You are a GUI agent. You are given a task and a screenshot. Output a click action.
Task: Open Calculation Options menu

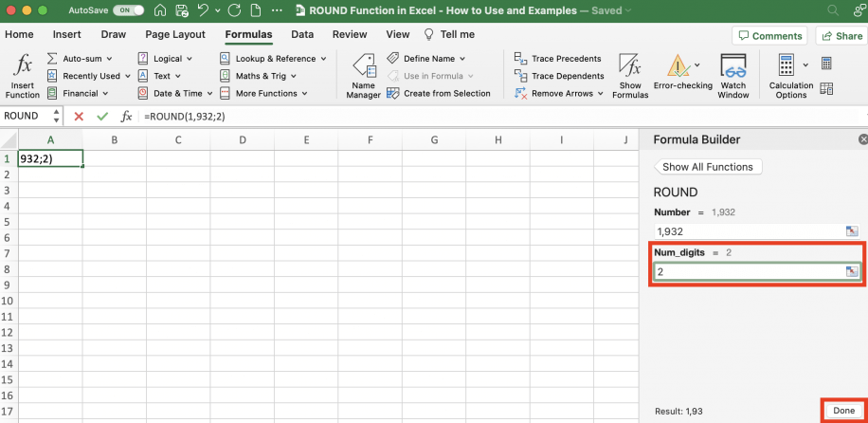[x=791, y=76]
